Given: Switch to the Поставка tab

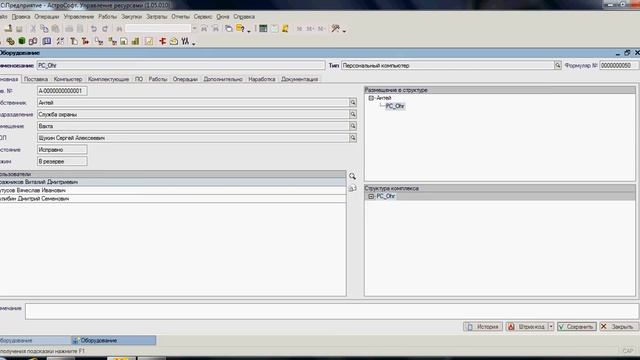Looking at the screenshot, I should [36, 79].
